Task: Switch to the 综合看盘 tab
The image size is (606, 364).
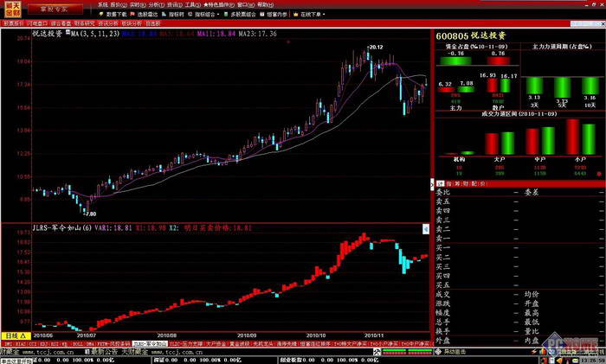Action: (61, 23)
